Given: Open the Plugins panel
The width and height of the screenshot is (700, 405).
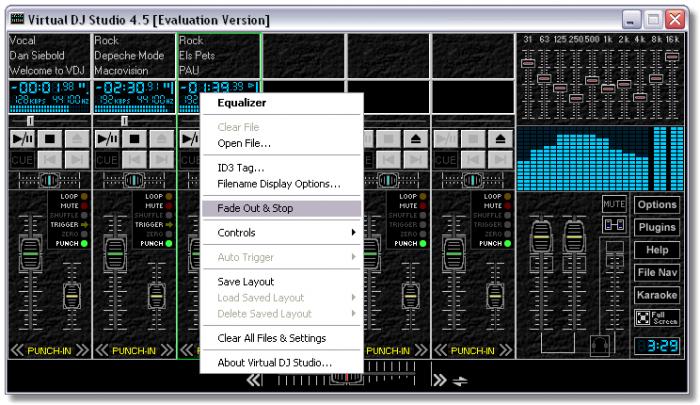Looking at the screenshot, I should tap(657, 227).
